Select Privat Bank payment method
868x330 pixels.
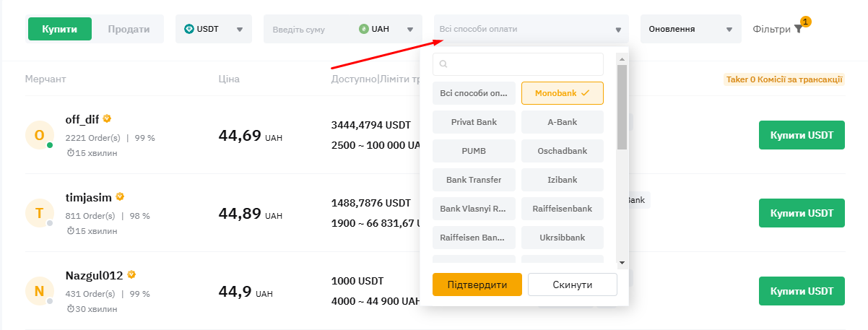(x=474, y=122)
